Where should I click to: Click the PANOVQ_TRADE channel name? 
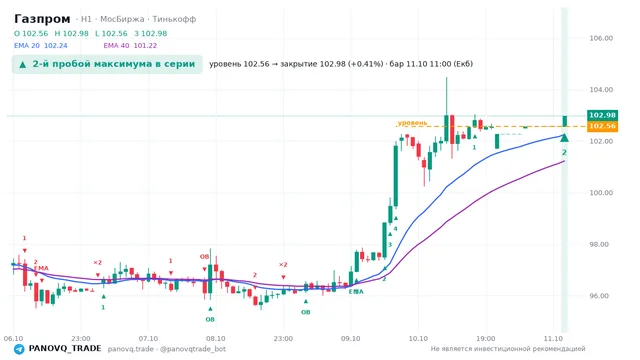(x=65, y=349)
